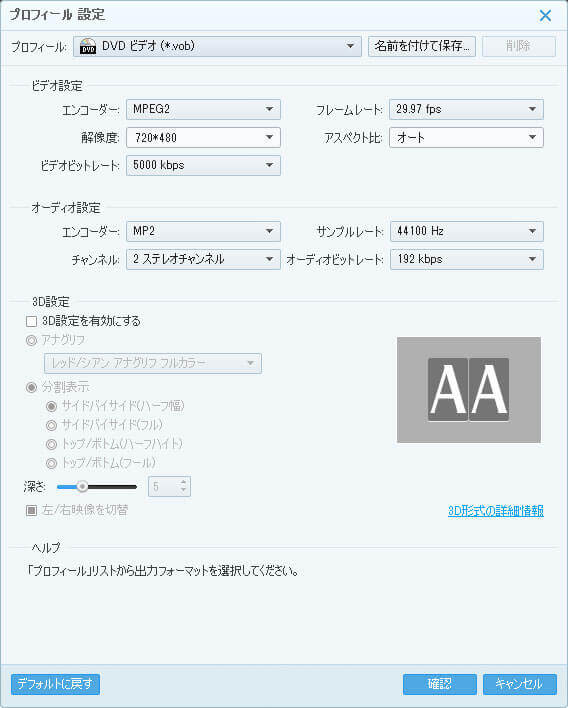Open サンプルレート 44100 Hz dropdown
The width and height of the screenshot is (568, 708).
pyautogui.click(x=467, y=231)
